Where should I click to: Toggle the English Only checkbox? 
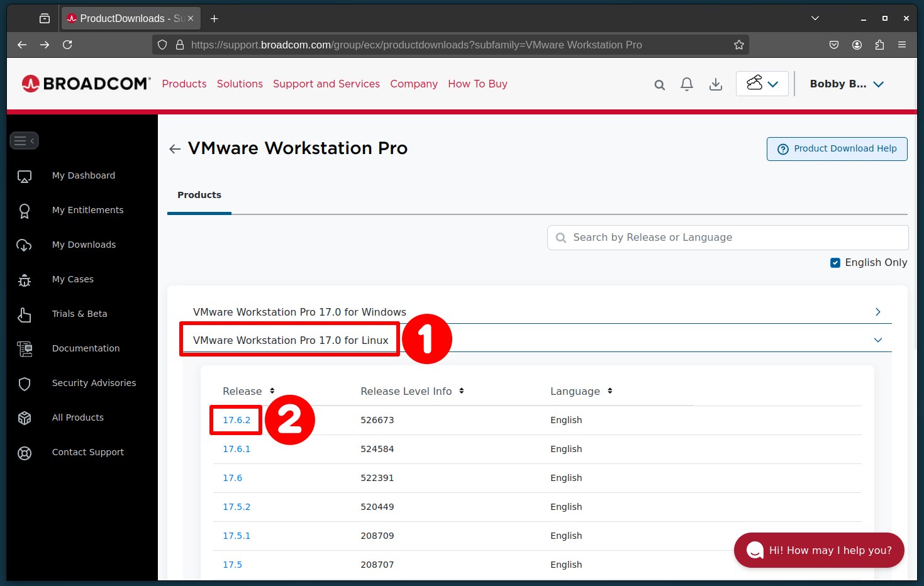pos(835,263)
